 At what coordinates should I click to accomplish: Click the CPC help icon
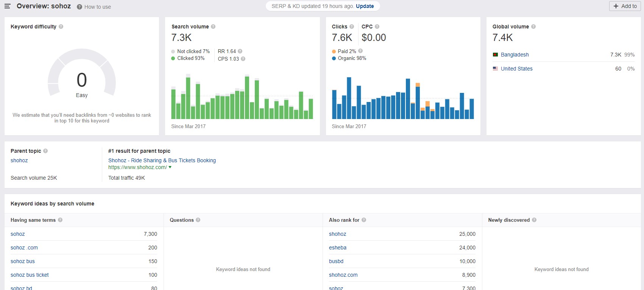[x=377, y=27]
